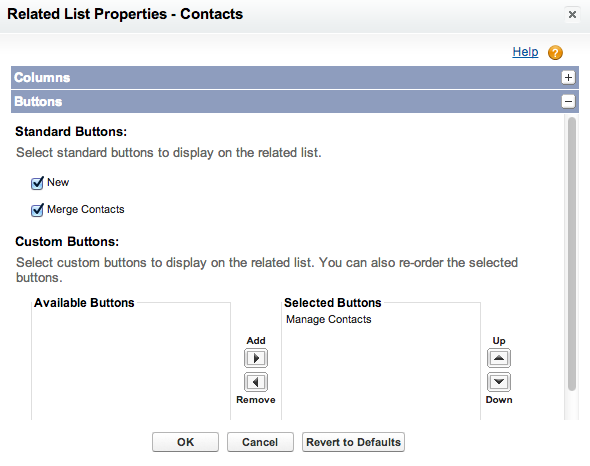Viewport: 590px width, 466px height.
Task: Open the Help link
Action: [525, 52]
